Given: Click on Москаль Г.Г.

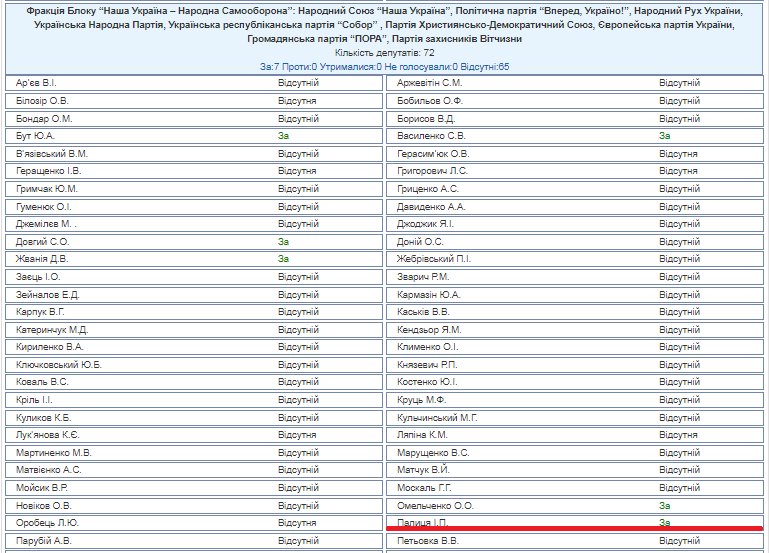Looking at the screenshot, I should pyautogui.click(x=424, y=488).
